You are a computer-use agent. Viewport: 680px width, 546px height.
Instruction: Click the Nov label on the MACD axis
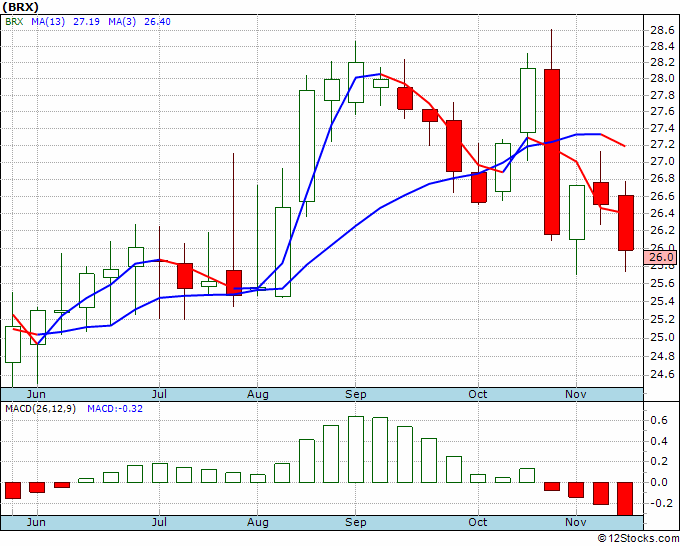point(575,522)
